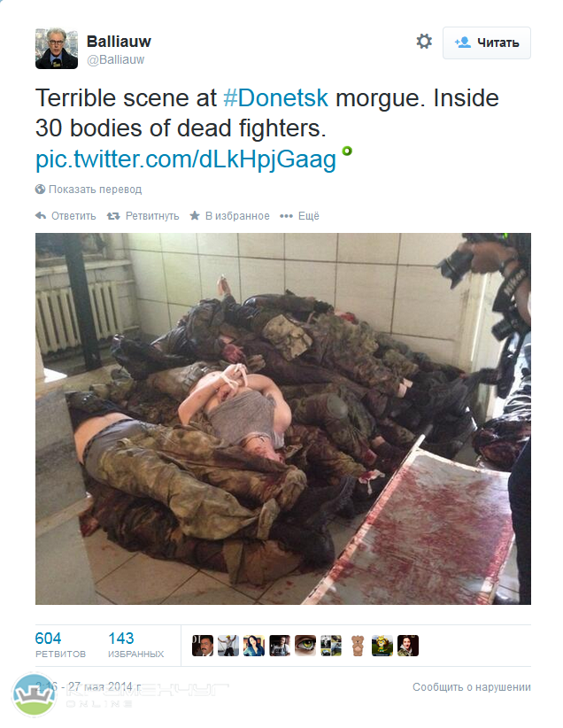View the 143 избранных list
This screenshot has height=728, width=563.
point(135,645)
